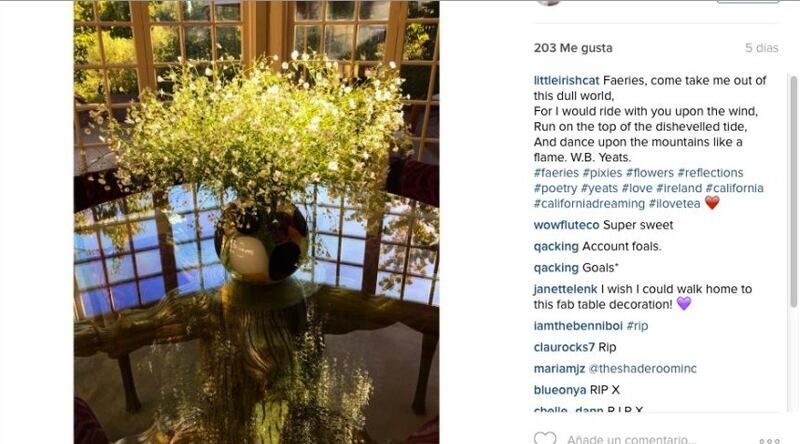Open the #flowers hashtag
The height and width of the screenshot is (444, 800).
tap(649, 172)
